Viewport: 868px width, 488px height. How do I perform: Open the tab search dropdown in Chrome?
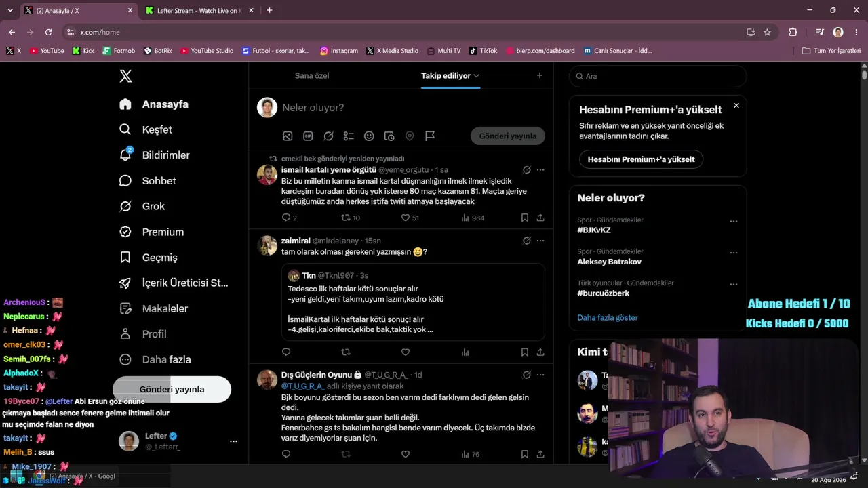click(10, 11)
